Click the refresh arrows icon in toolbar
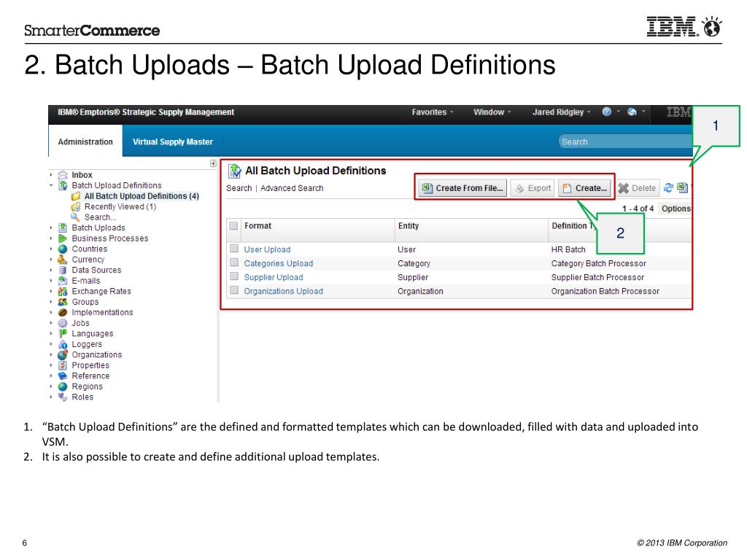Viewport: 747px width, 560px height. pyautogui.click(x=668, y=188)
